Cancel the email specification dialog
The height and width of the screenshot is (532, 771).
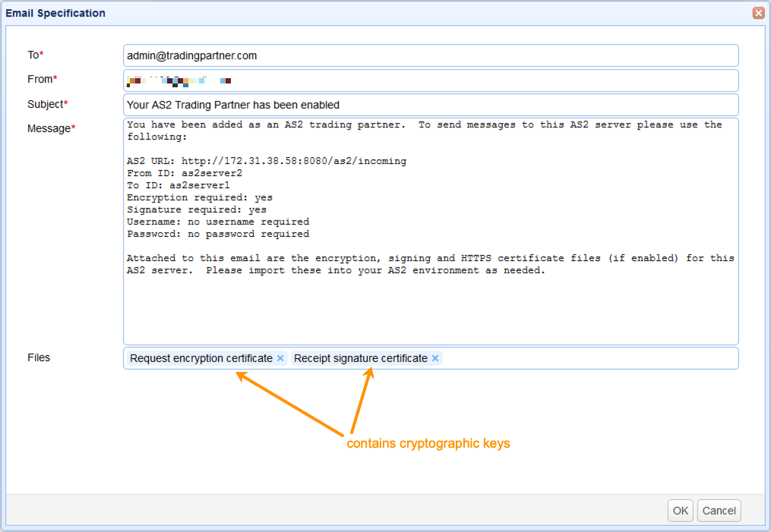(x=718, y=510)
